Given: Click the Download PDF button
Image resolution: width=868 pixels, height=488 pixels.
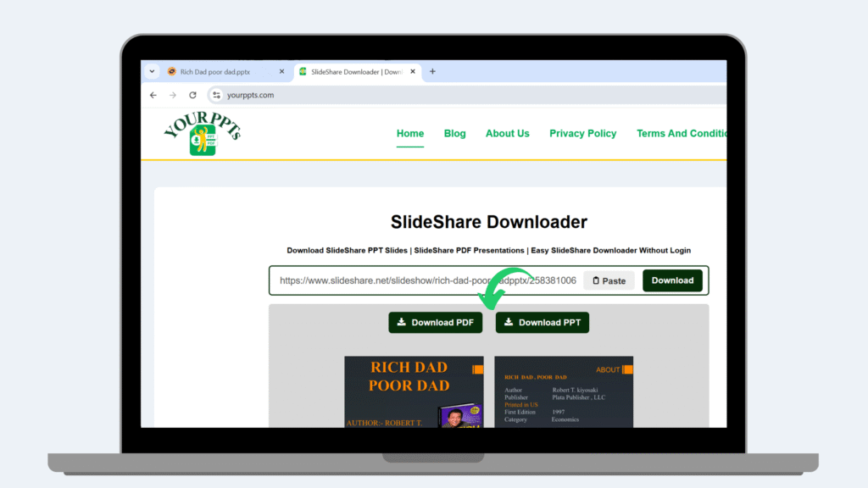Looking at the screenshot, I should point(435,323).
